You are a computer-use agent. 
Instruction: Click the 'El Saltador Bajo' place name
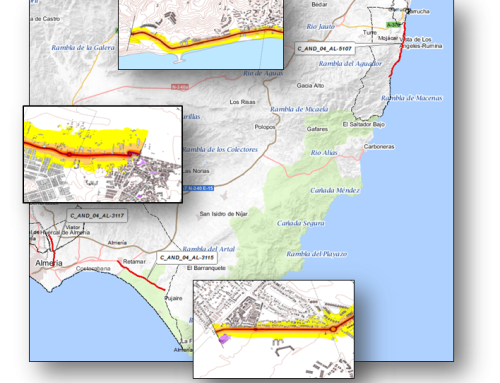(x=364, y=124)
